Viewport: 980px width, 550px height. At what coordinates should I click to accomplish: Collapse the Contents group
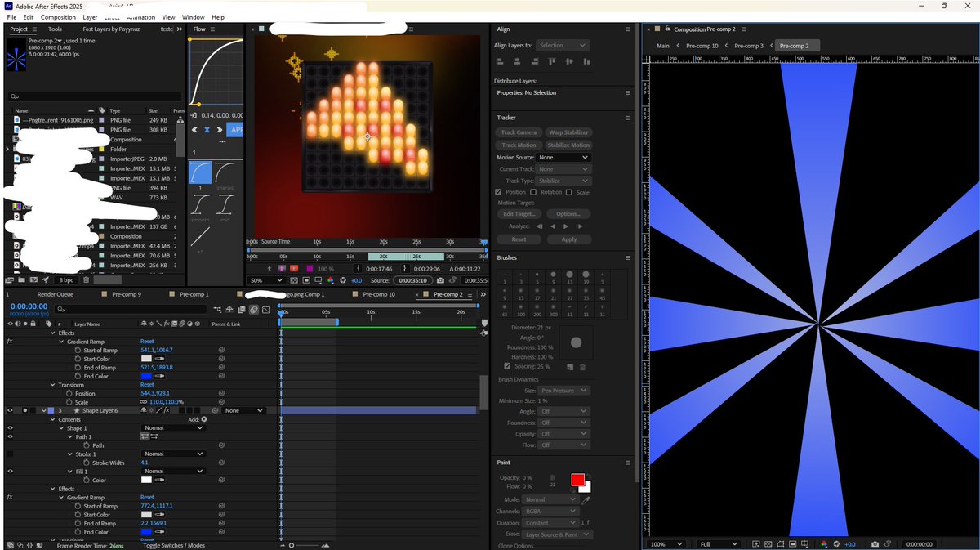tap(53, 419)
